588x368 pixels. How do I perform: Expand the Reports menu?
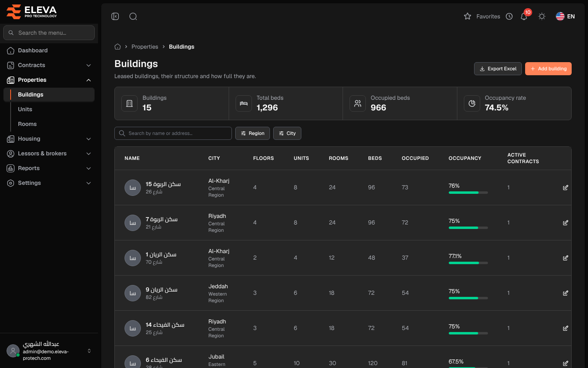pos(49,168)
